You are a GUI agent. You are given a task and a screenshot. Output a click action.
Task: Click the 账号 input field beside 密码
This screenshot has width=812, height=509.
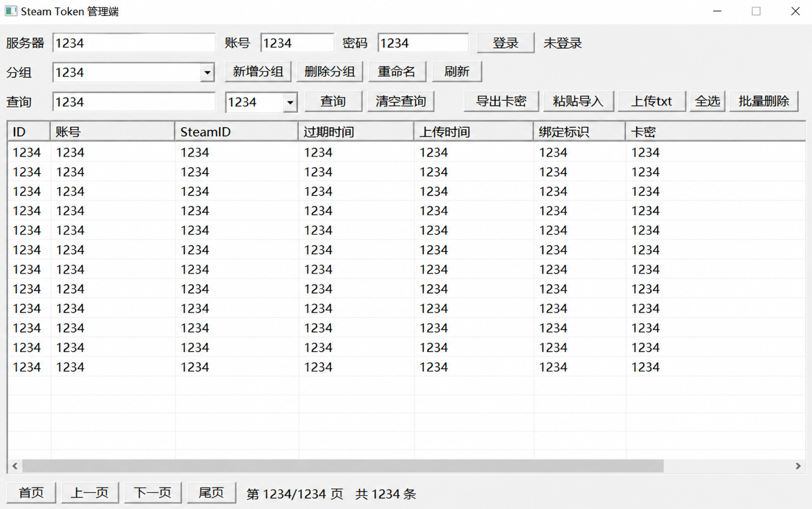(297, 43)
